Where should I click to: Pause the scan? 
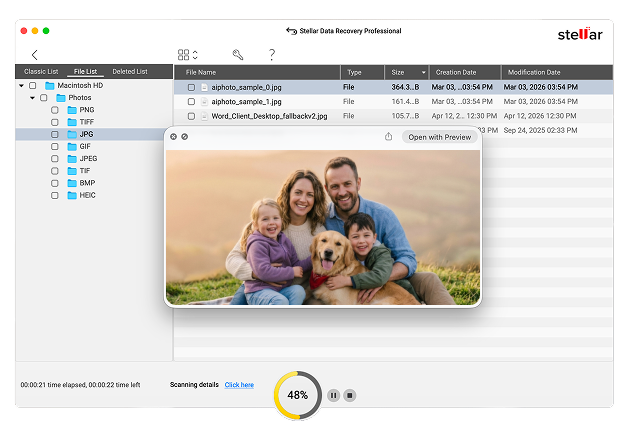[x=333, y=395]
